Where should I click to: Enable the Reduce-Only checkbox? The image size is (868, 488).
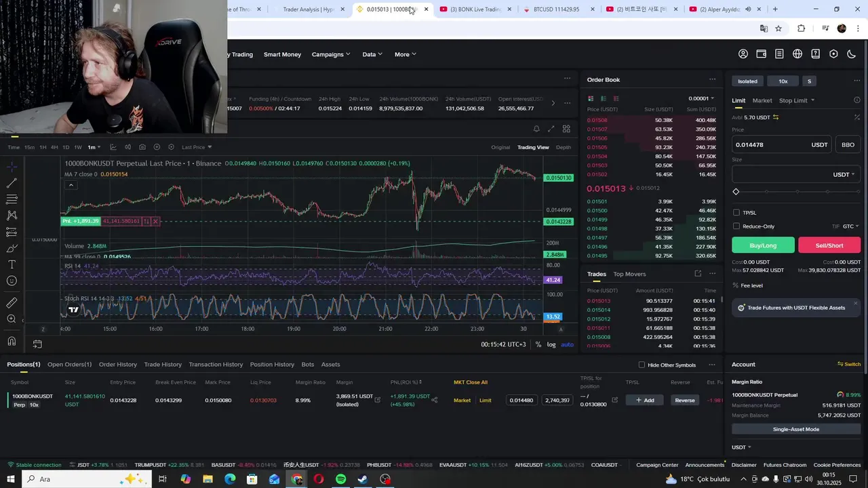pos(736,226)
